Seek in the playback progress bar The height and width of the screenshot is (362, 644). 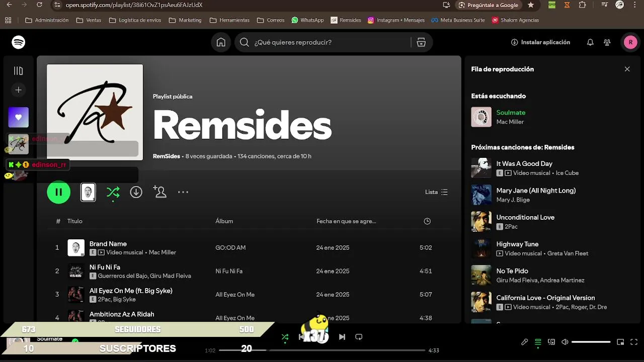pyautogui.click(x=322, y=350)
